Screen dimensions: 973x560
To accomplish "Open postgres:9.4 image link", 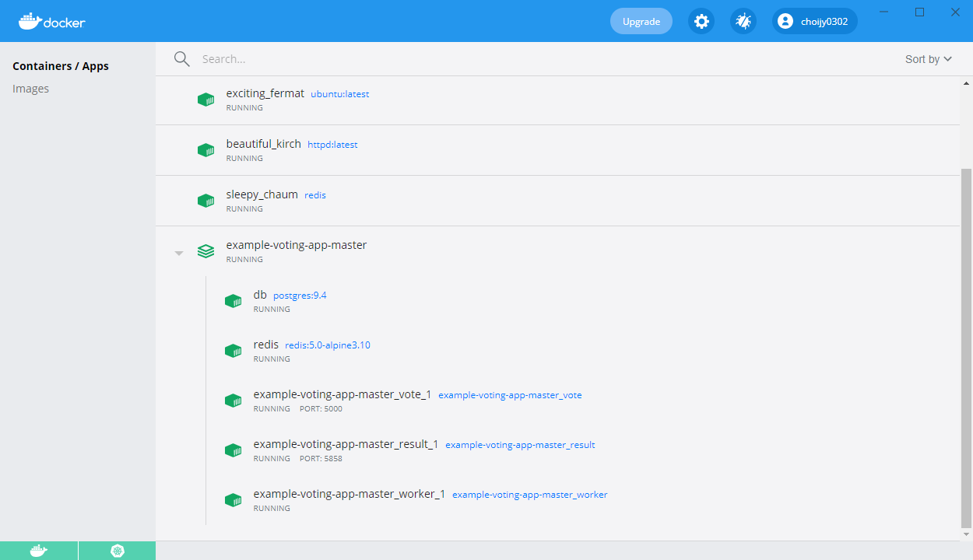I will (x=300, y=296).
